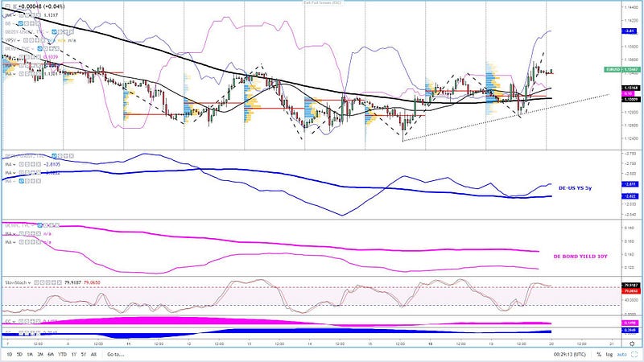The image size is (644, 362).
Task: Select the 3M time range
Action: 39,354
